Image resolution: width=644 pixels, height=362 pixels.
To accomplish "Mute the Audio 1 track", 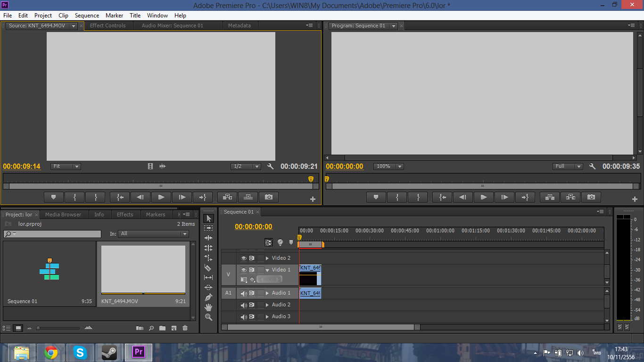I will tap(244, 293).
